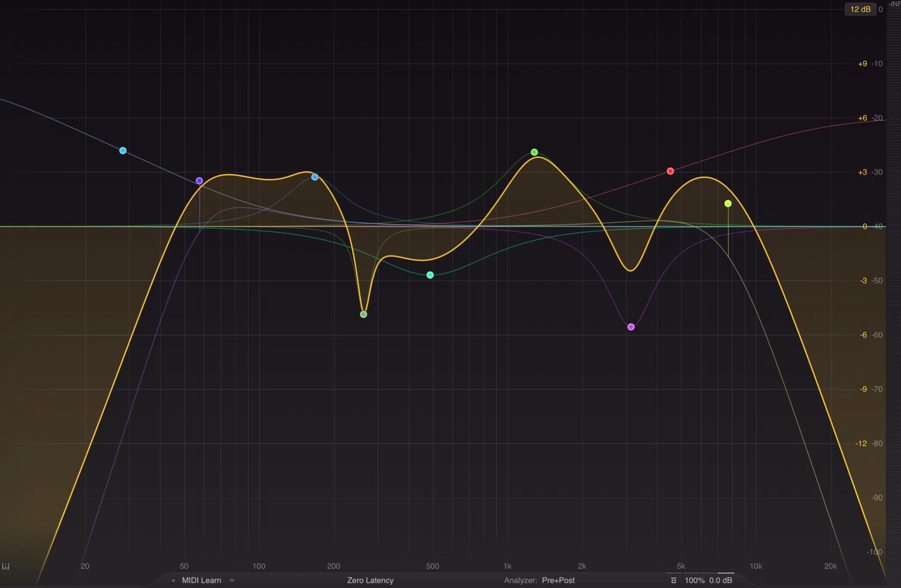Select the purple high-pass band node
The height and width of the screenshot is (588, 901).
(x=199, y=181)
